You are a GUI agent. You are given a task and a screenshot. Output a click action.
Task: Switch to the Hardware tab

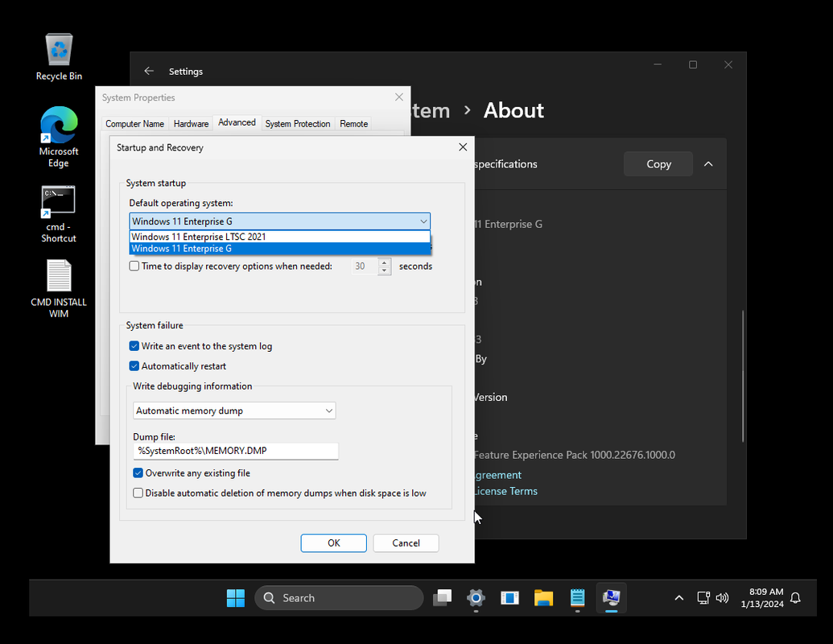(192, 124)
